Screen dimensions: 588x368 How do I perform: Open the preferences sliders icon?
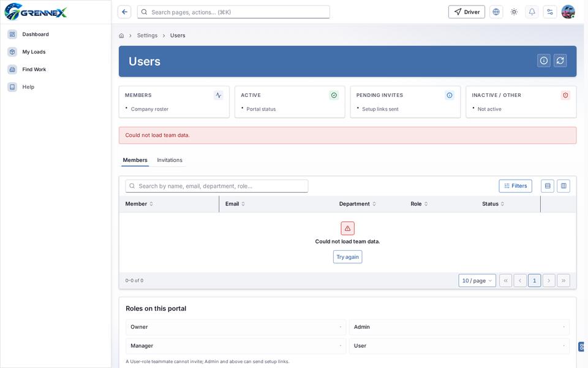click(x=550, y=12)
